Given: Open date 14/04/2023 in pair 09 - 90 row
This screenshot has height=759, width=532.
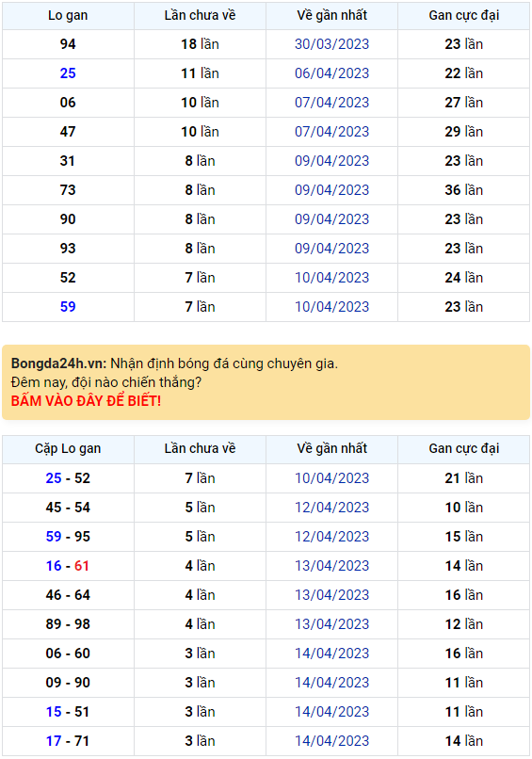Looking at the screenshot, I should [332, 683].
